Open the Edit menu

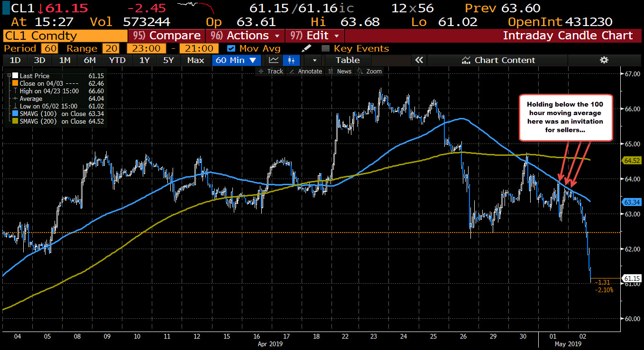(x=314, y=36)
